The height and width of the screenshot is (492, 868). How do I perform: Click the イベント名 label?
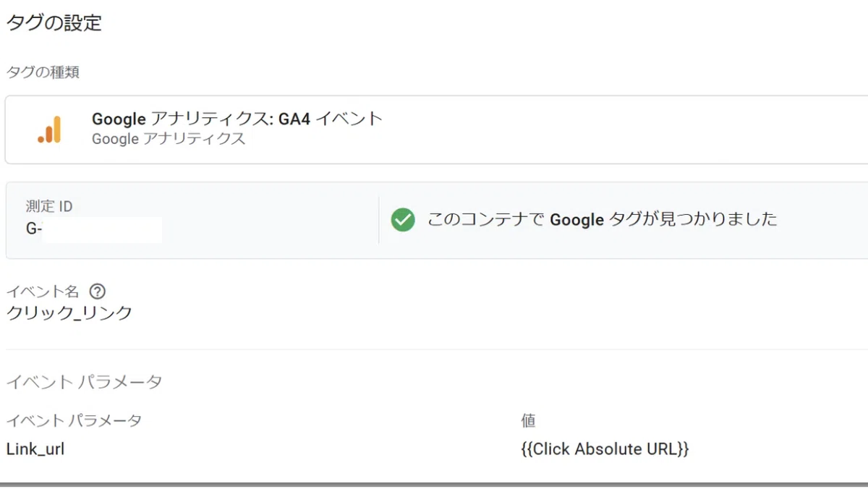pyautogui.click(x=42, y=292)
